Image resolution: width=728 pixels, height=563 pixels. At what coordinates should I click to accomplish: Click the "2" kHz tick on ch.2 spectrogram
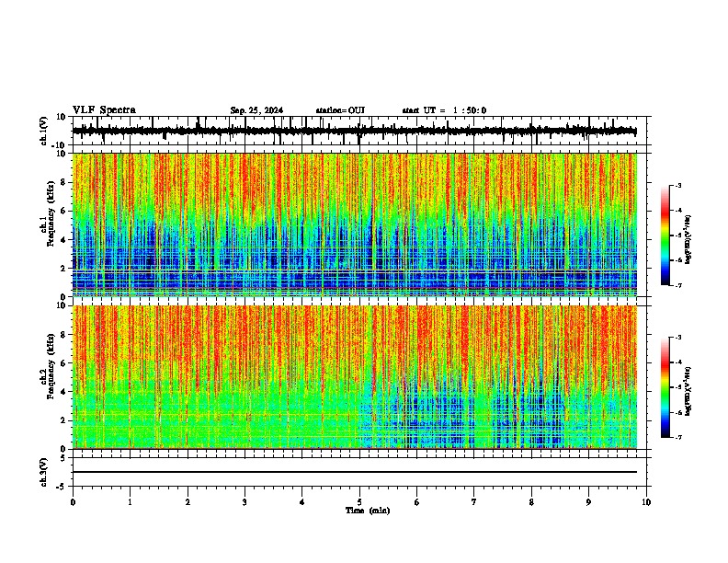(x=64, y=420)
